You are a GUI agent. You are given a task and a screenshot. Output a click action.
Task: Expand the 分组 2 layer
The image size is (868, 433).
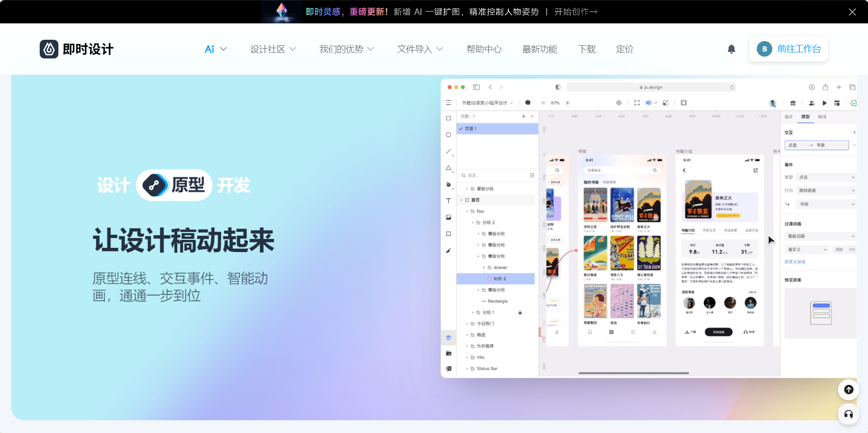point(473,223)
